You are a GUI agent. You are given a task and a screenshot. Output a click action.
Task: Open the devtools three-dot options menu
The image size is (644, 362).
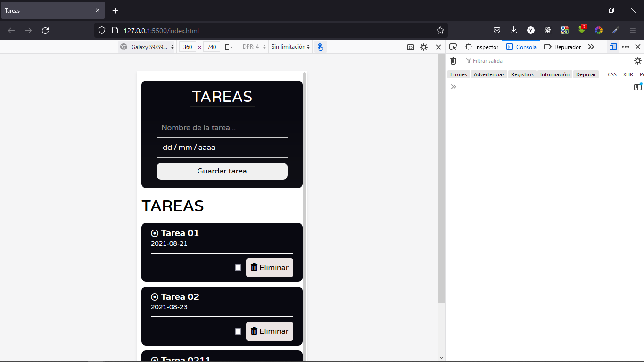pos(626,47)
